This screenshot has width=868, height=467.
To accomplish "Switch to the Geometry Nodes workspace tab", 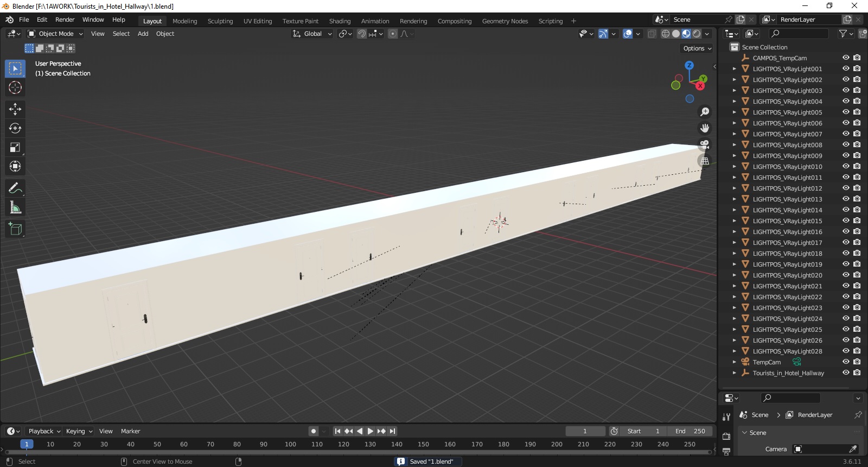I will (x=505, y=21).
